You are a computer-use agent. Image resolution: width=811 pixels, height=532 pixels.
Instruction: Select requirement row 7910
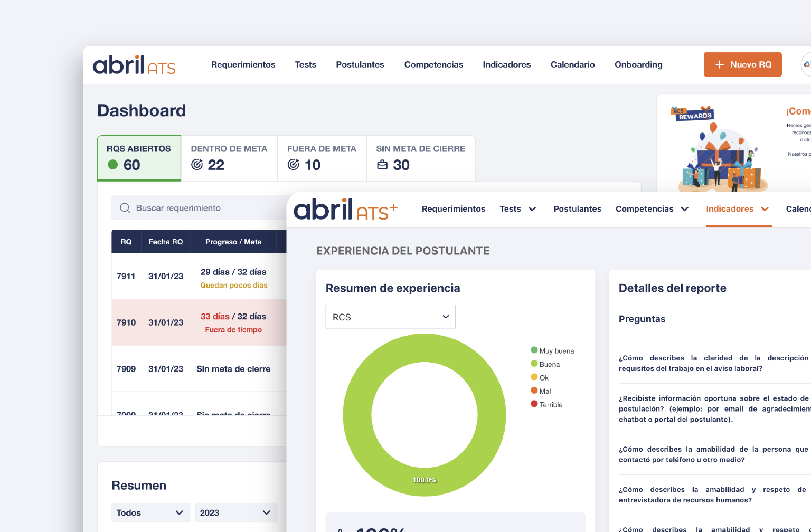(x=199, y=322)
